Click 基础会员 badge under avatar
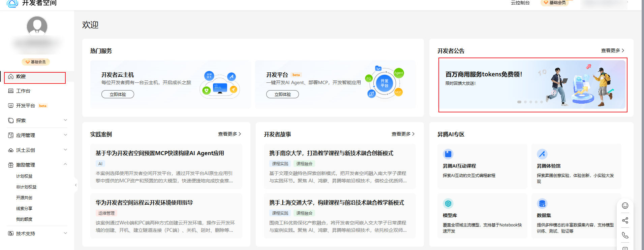 pyautogui.click(x=36, y=62)
